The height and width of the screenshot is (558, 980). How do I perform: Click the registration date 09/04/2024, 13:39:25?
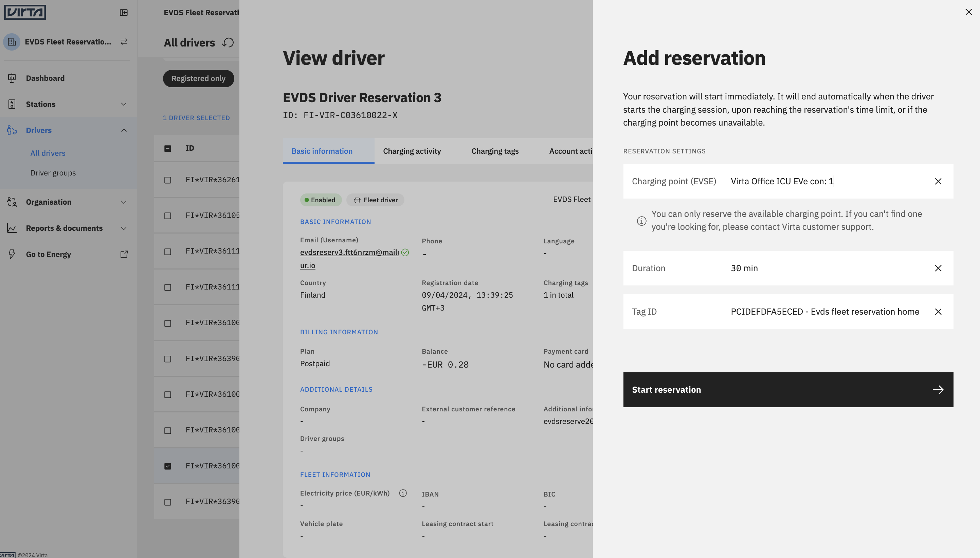(467, 295)
